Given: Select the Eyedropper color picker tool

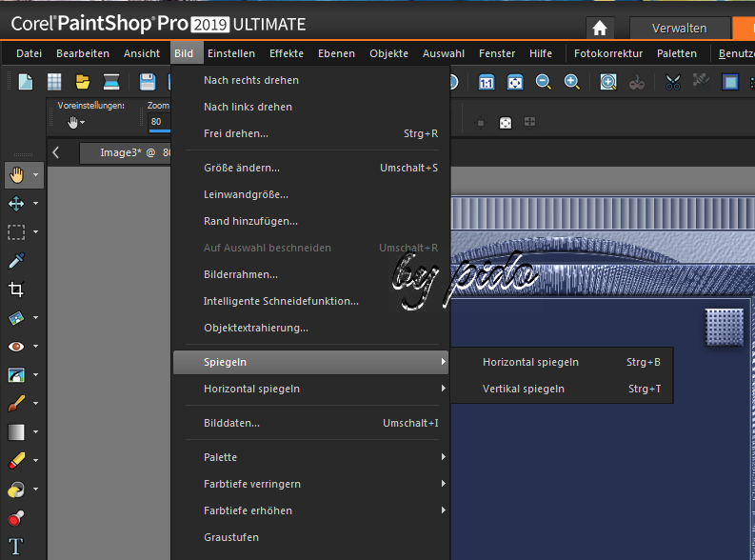Looking at the screenshot, I should pos(16,261).
